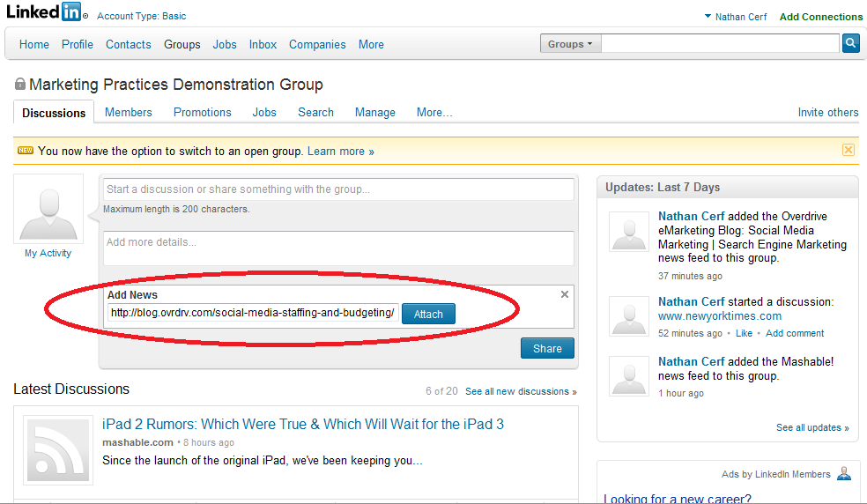Click the 'Latest Discussions' heading
Image resolution: width=867 pixels, height=504 pixels.
71,389
